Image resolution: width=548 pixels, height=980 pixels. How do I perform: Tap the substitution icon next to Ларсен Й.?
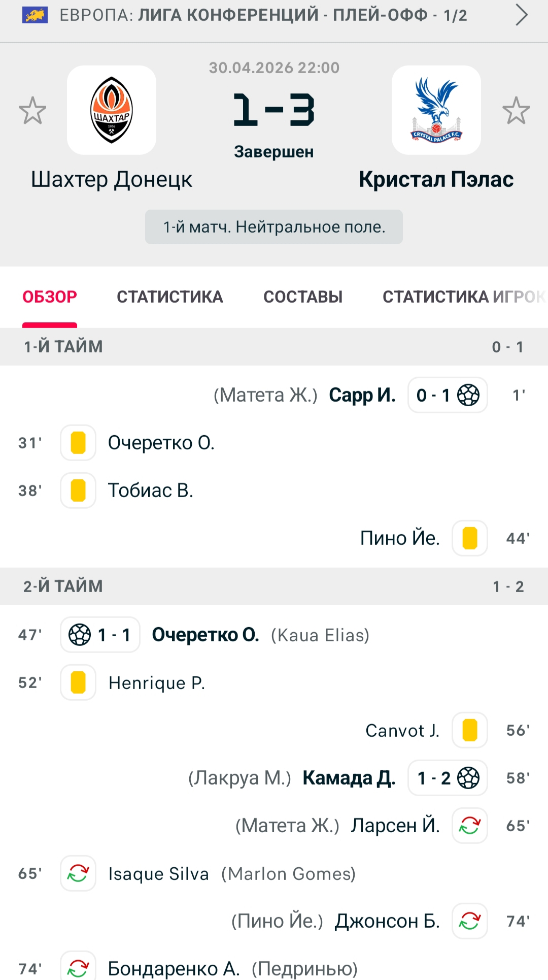point(470,826)
